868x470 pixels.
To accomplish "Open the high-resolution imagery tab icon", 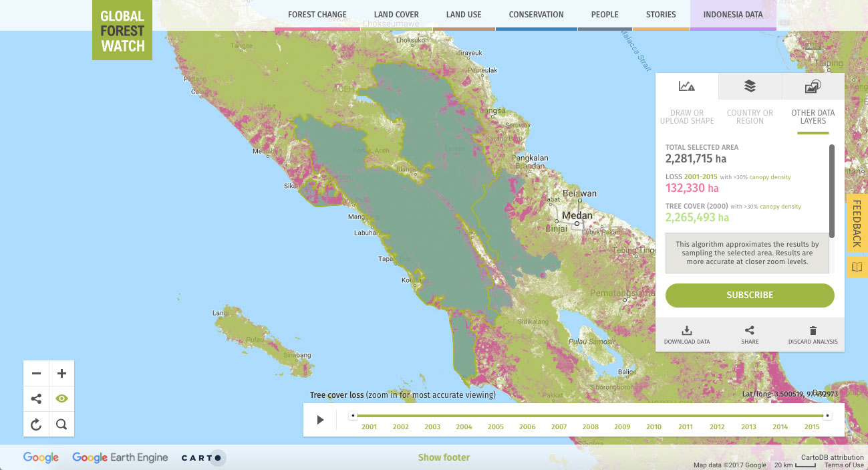I will 813,86.
